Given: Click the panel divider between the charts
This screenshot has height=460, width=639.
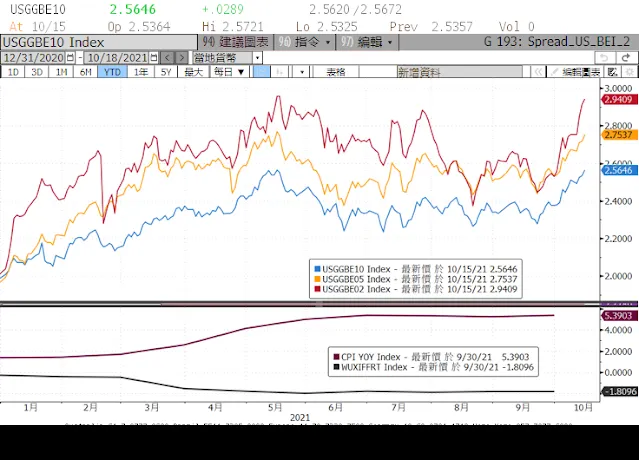Looking at the screenshot, I should click(300, 304).
